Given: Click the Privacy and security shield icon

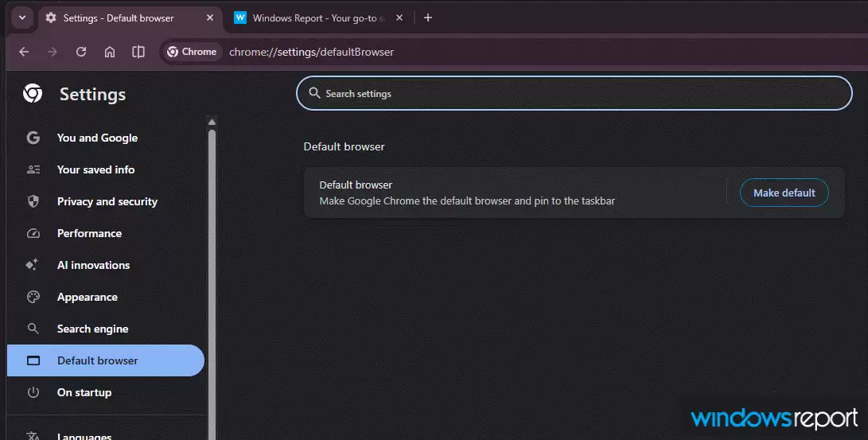Looking at the screenshot, I should pos(33,201).
